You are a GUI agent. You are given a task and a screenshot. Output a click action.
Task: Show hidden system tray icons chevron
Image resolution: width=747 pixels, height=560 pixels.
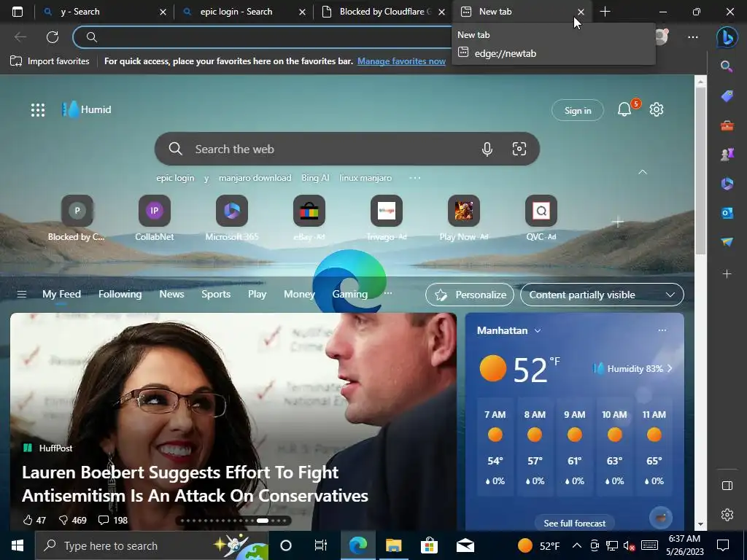point(576,545)
